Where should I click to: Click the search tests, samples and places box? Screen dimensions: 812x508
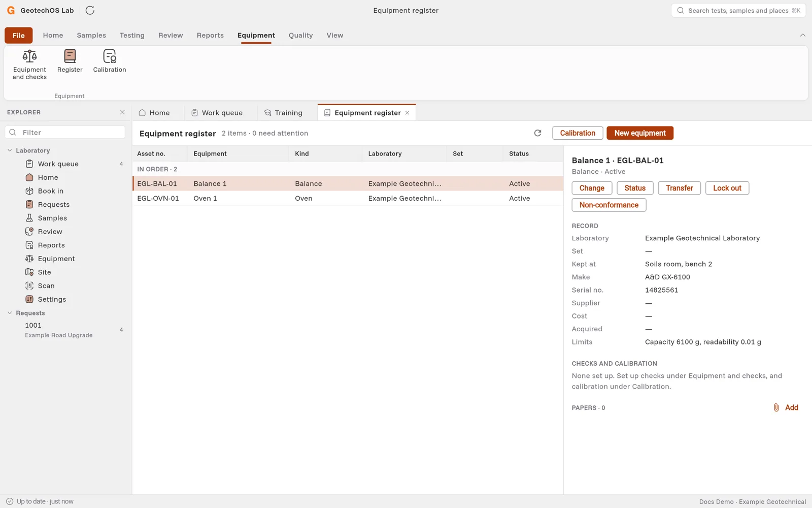738,10
